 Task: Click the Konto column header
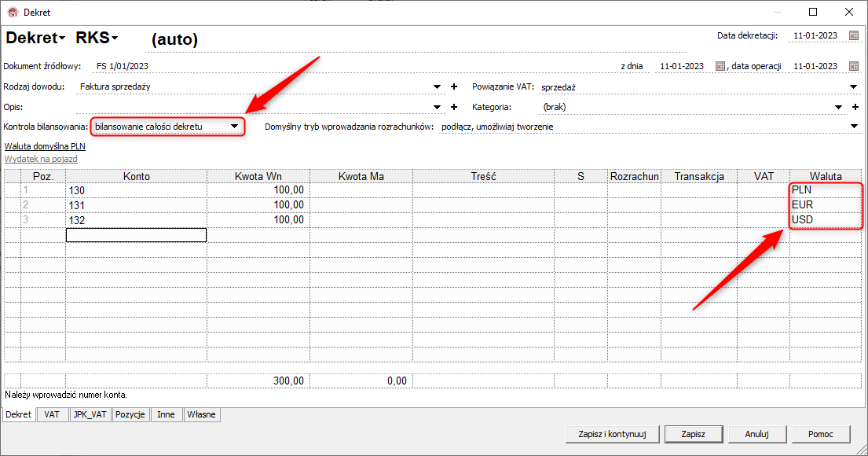pyautogui.click(x=136, y=176)
